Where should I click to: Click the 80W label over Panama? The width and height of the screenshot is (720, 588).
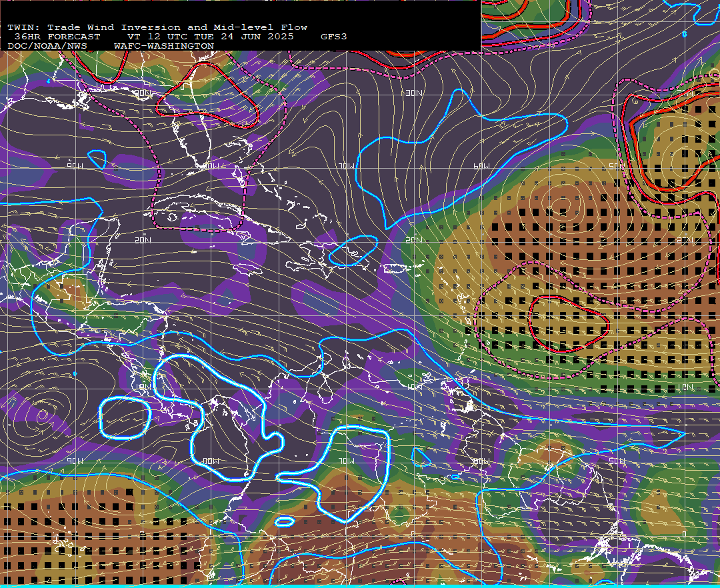point(211,461)
